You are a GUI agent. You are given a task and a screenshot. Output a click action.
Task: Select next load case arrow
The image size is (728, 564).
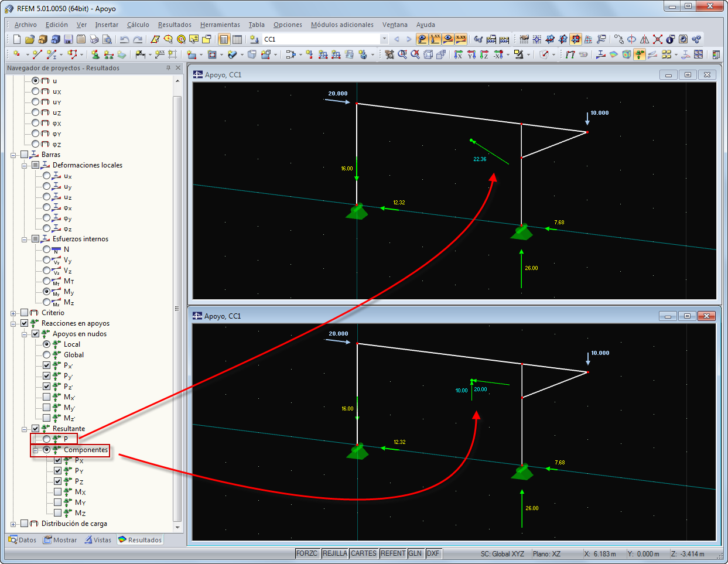[x=409, y=39]
